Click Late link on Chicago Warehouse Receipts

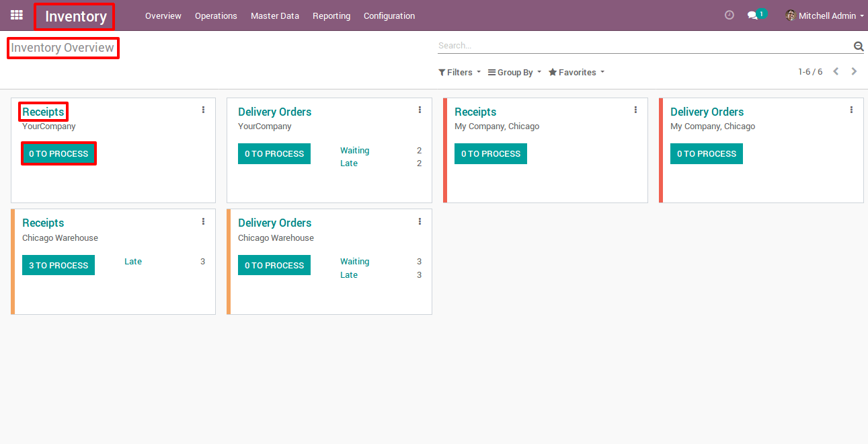point(133,262)
